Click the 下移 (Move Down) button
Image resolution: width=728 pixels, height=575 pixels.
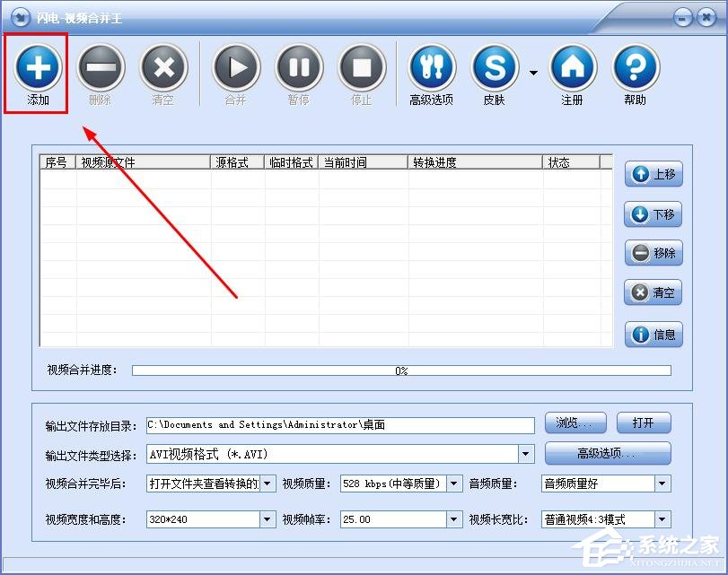(x=653, y=213)
